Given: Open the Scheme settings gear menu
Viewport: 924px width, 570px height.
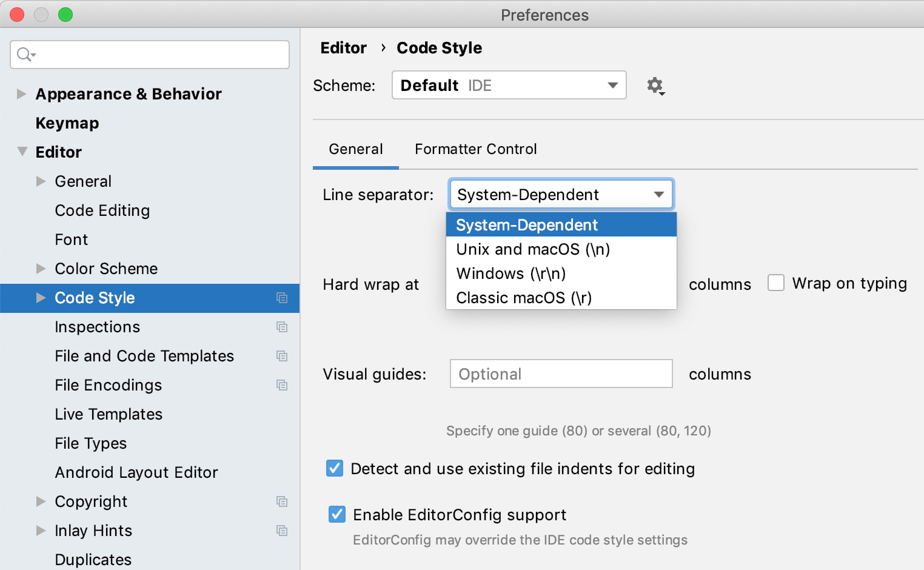Looking at the screenshot, I should point(655,85).
